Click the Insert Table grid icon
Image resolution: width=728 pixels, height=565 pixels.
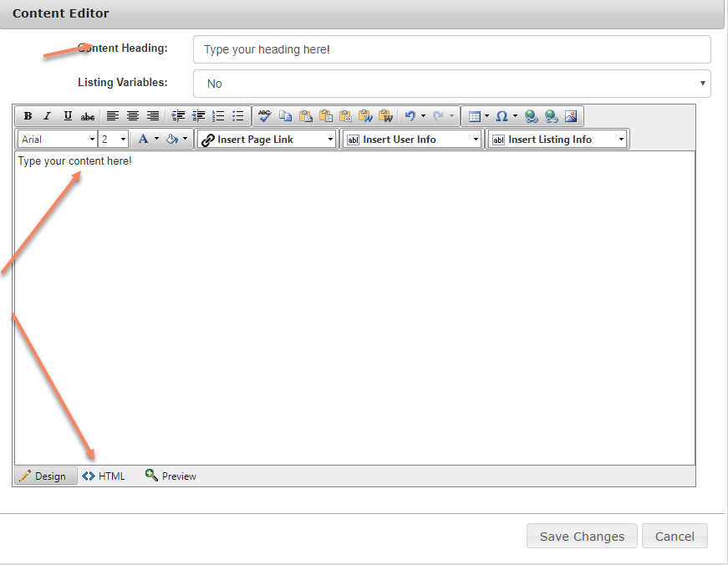point(475,116)
